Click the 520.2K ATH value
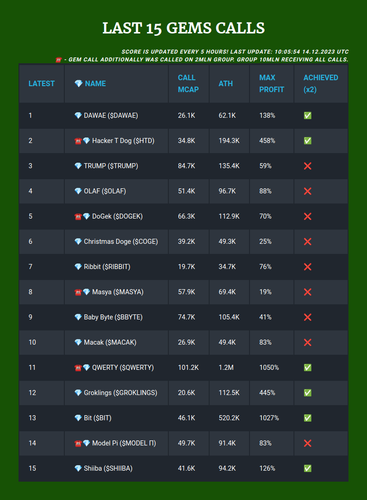Screen dimensions: 367x500 coord(229,418)
